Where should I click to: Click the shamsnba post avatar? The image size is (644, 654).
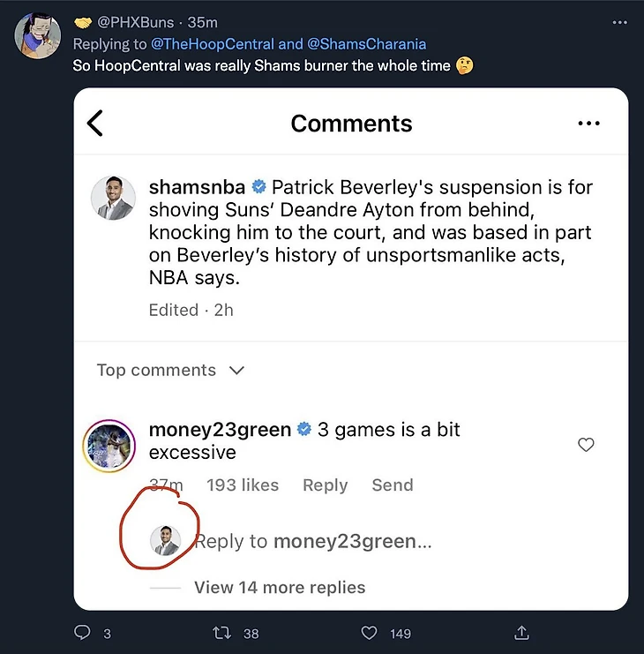click(x=114, y=198)
